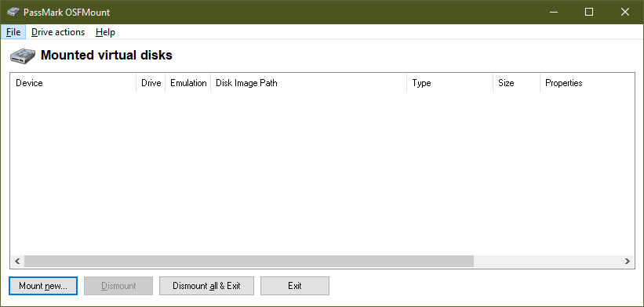Click the horizontal scrollbar right arrow
The width and height of the screenshot is (644, 307).
coord(628,261)
